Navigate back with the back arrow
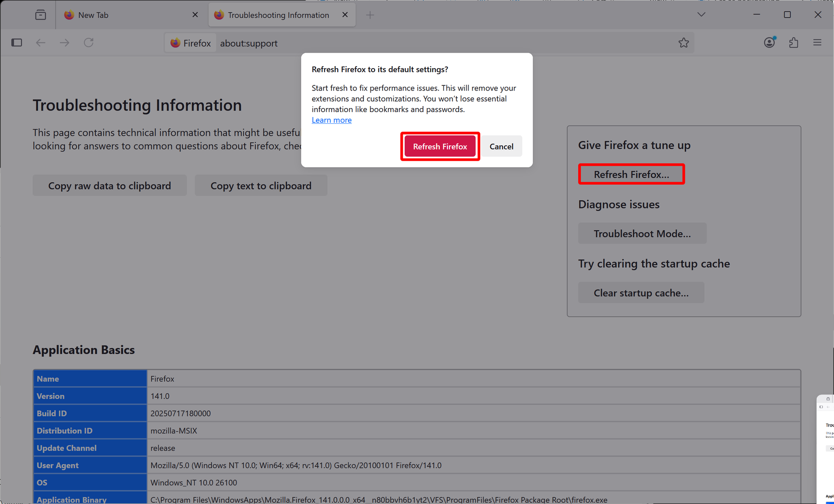Viewport: 834px width, 504px height. click(40, 42)
